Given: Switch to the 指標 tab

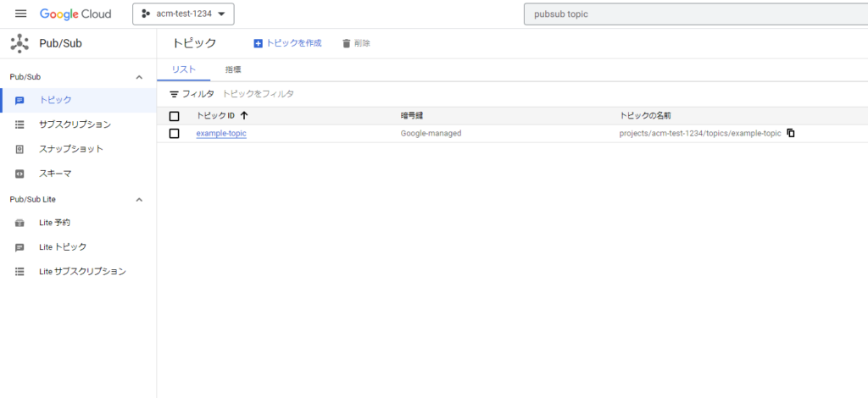Looking at the screenshot, I should pos(233,69).
